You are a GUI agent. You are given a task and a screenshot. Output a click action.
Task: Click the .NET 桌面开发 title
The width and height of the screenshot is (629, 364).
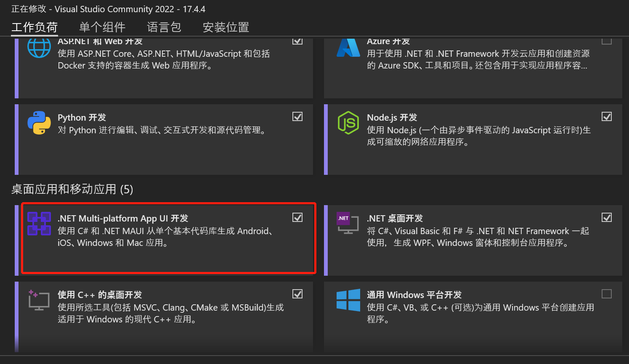(395, 219)
